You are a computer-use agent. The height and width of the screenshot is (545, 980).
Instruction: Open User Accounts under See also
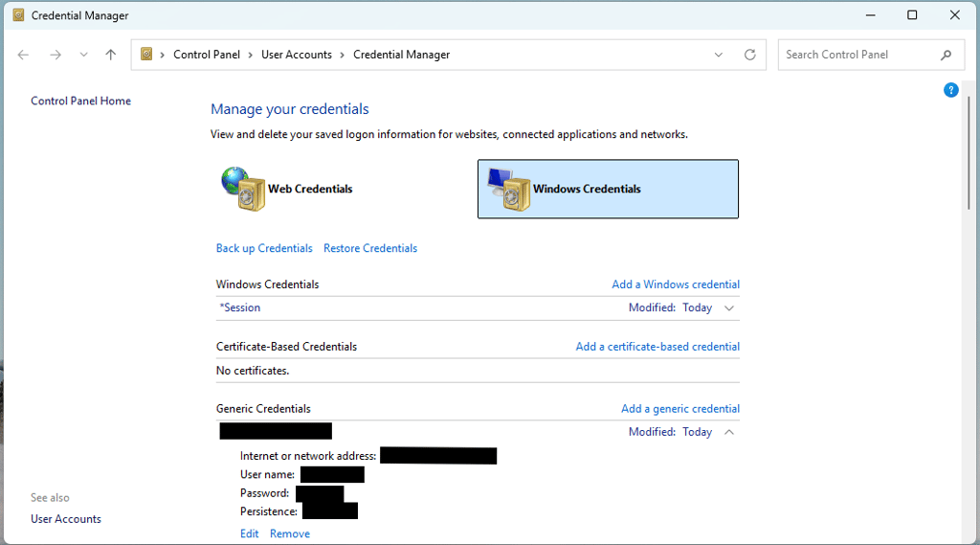[x=66, y=519]
